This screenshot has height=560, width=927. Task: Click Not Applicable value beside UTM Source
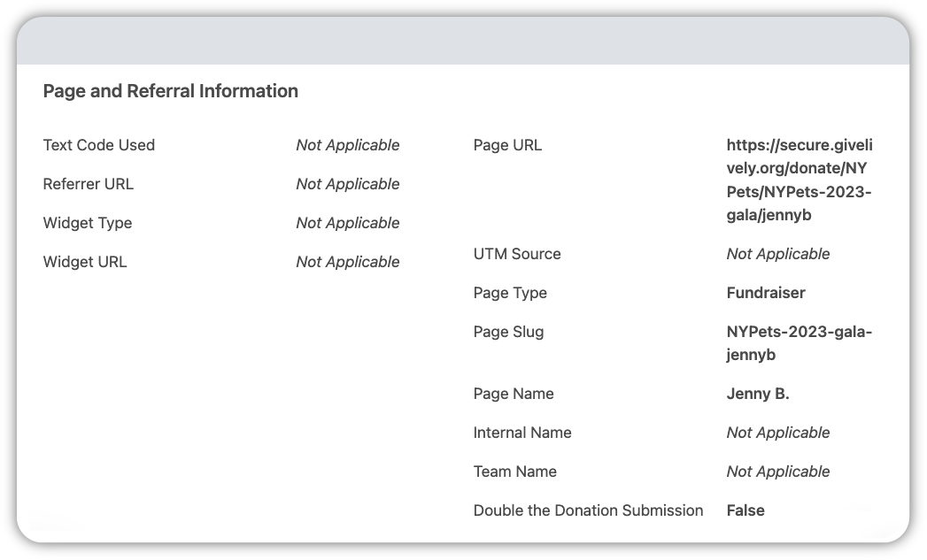[778, 254]
